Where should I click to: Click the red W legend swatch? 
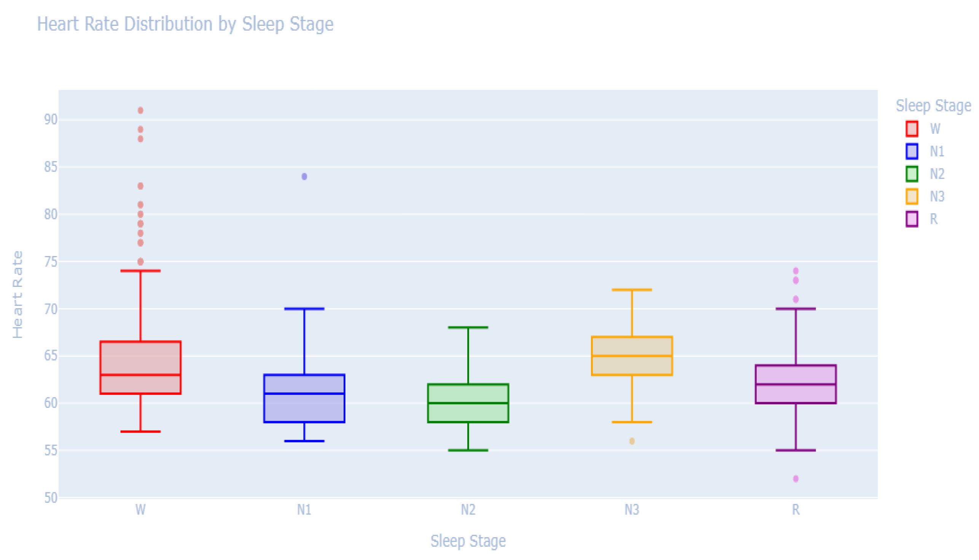coord(912,129)
